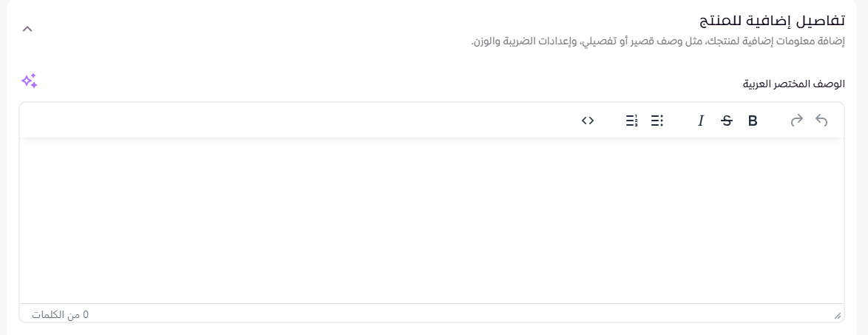The width and height of the screenshot is (868, 335).
Task: Apply strikethrough formatting (S icon)
Action: (727, 121)
